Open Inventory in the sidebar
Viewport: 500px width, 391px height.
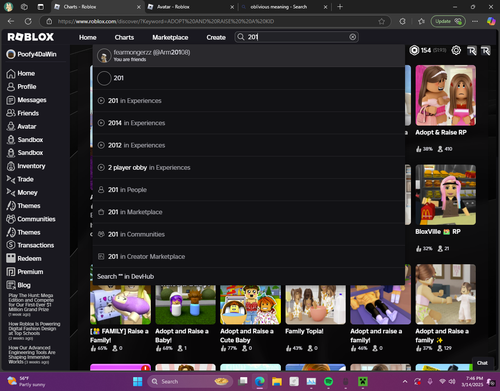coord(26,166)
